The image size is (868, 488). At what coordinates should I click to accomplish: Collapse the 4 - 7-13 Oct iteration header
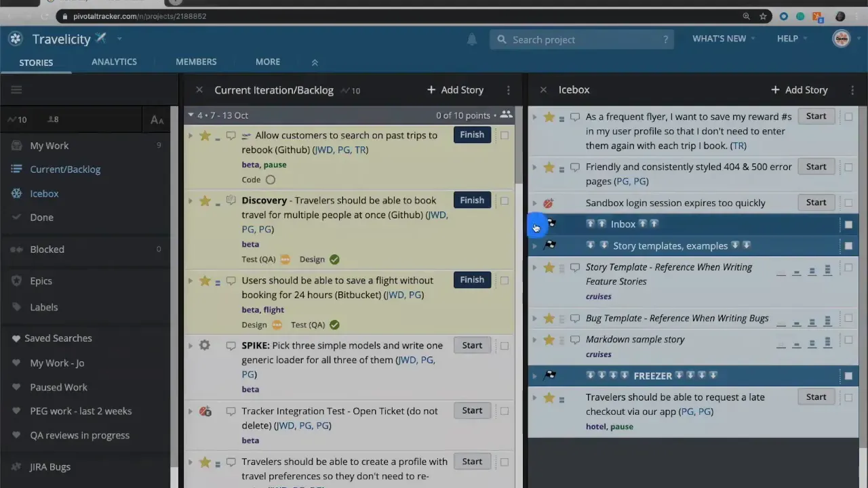[x=191, y=115]
